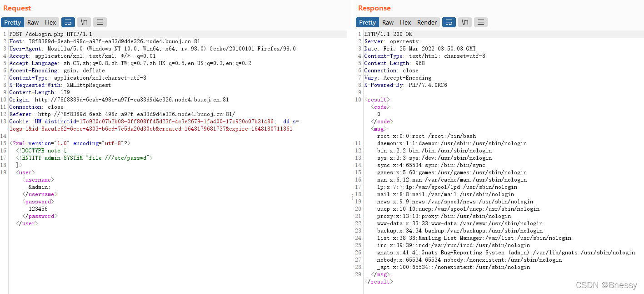The image size is (644, 294).
Task: Click the 'HTTP/1.1 200 OK' status line
Action: pos(388,34)
